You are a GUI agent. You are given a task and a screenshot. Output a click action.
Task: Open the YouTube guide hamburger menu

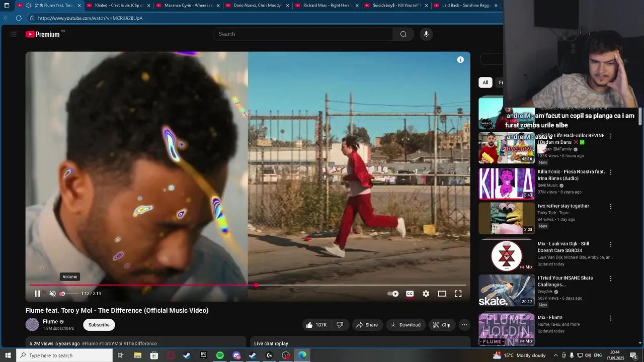click(x=14, y=34)
